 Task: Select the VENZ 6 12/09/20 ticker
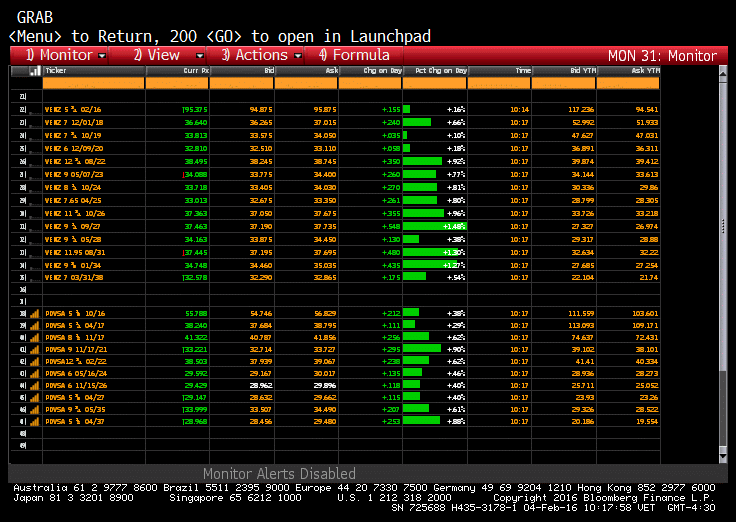click(74, 148)
